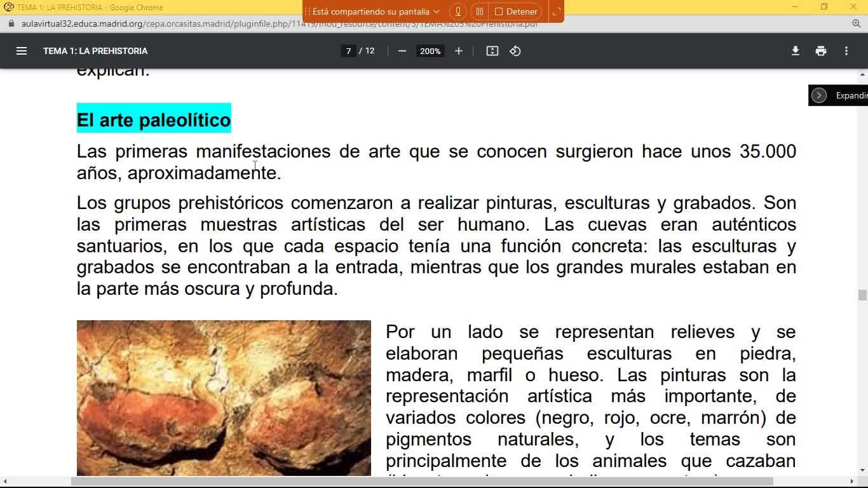868x488 pixels.
Task: Click the grip handle of sharing bar
Action: [308, 11]
